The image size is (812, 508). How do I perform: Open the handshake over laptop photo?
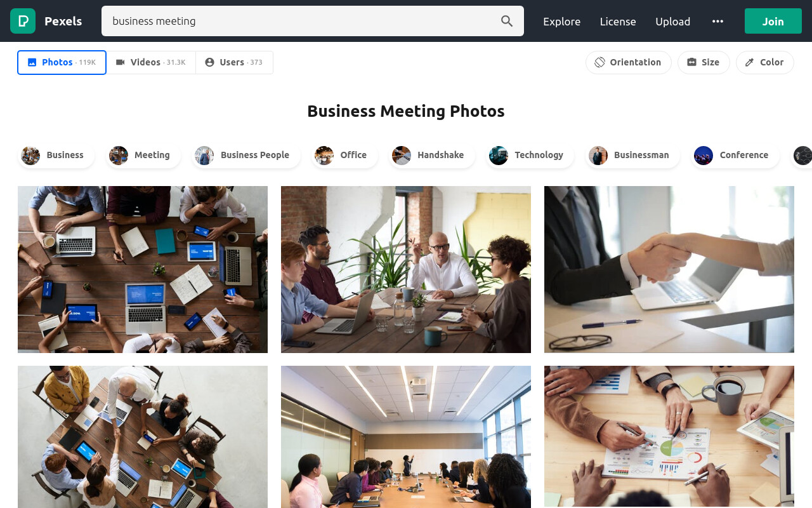click(x=669, y=269)
